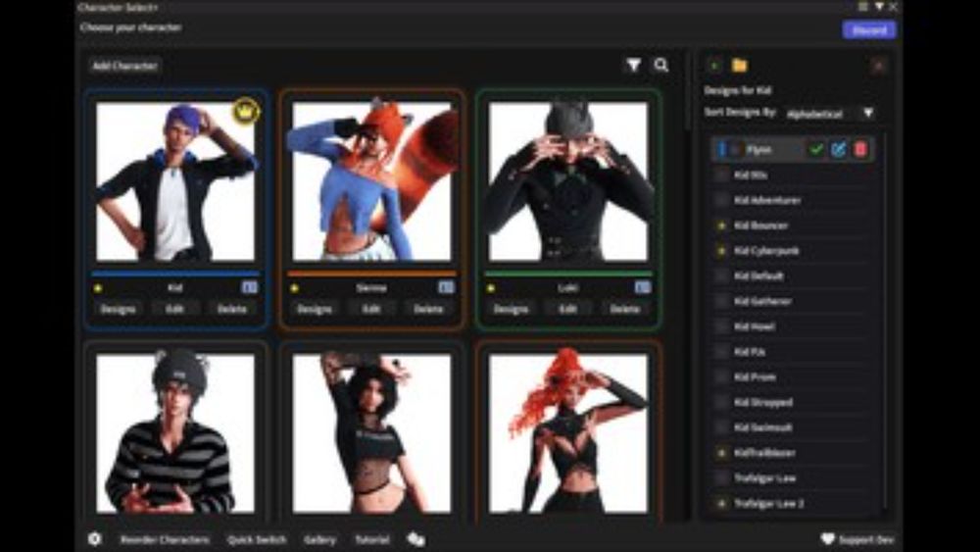Select Loki's portrait thumbnail

coord(568,181)
